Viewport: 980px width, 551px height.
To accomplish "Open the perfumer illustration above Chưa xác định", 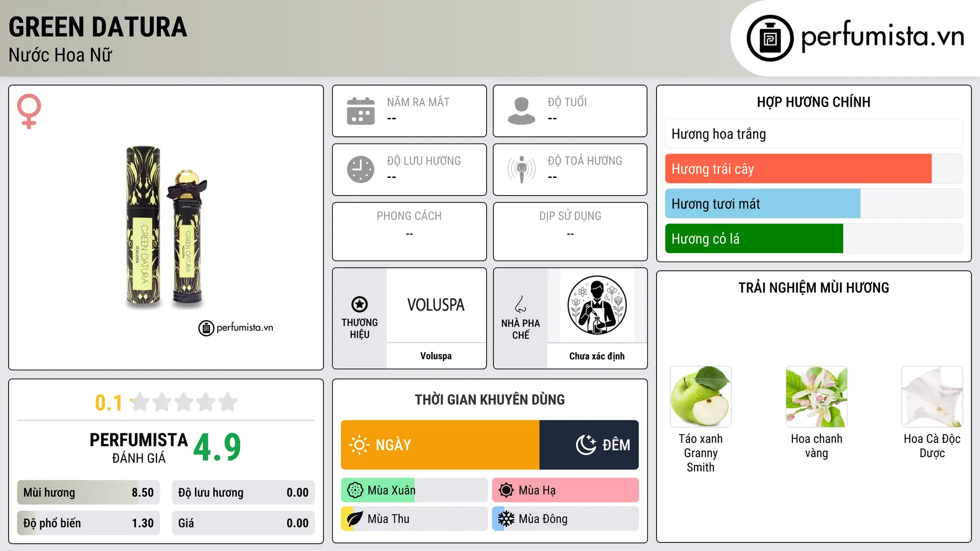I will click(x=597, y=305).
